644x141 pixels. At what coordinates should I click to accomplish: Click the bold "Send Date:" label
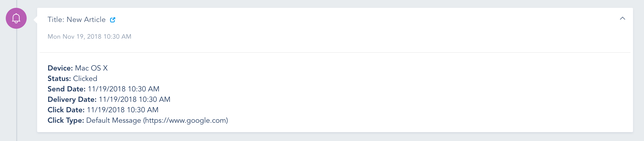coord(67,89)
